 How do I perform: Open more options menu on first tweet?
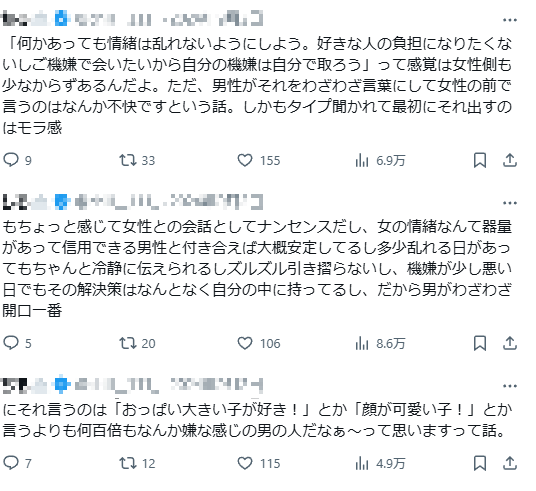click(510, 20)
